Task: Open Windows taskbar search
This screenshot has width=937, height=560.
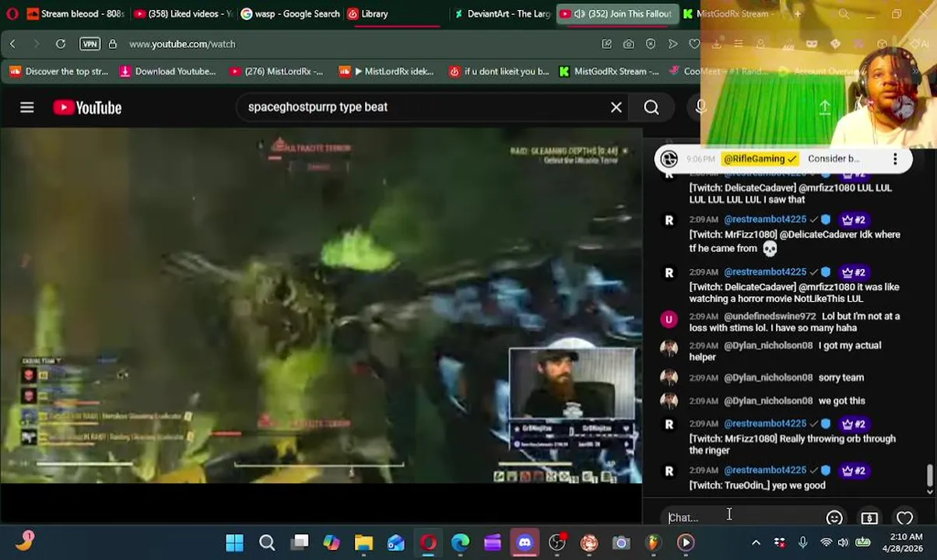Action: coord(267,542)
